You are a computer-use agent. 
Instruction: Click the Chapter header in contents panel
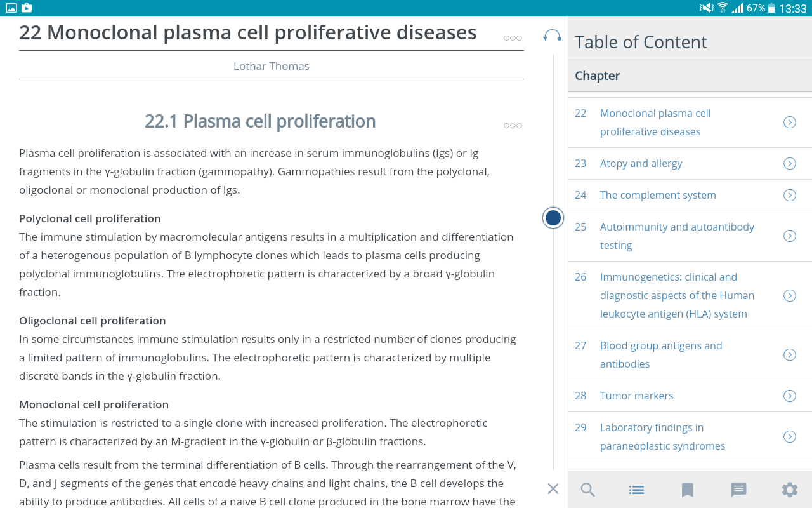(x=598, y=76)
